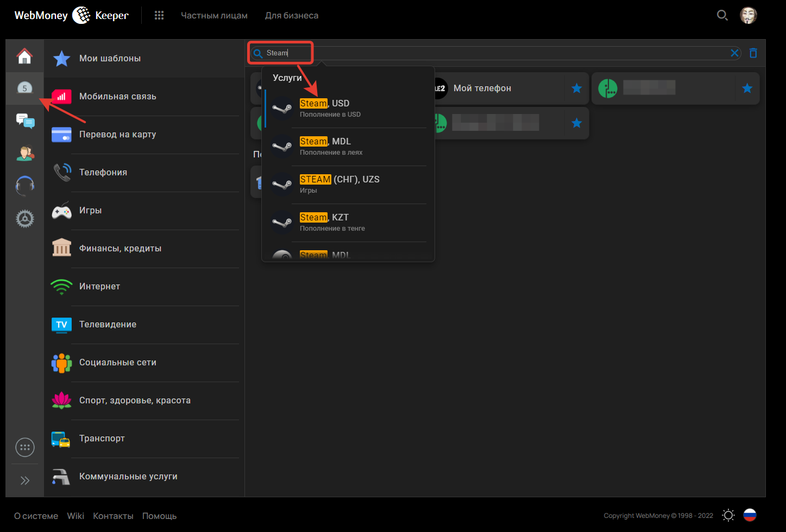Viewport: 786px width, 532px height.
Task: Open the home section in the sidebar
Action: (x=24, y=56)
